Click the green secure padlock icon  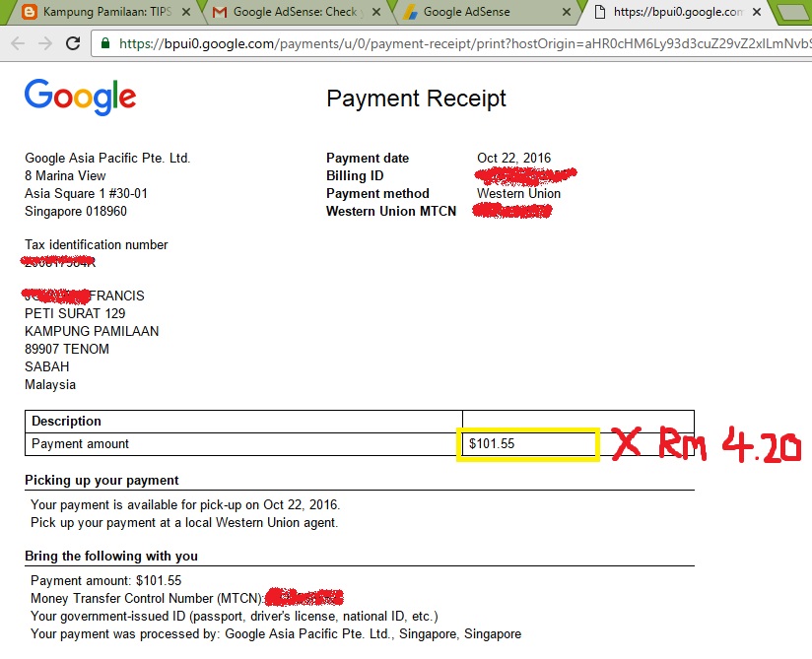click(105, 43)
